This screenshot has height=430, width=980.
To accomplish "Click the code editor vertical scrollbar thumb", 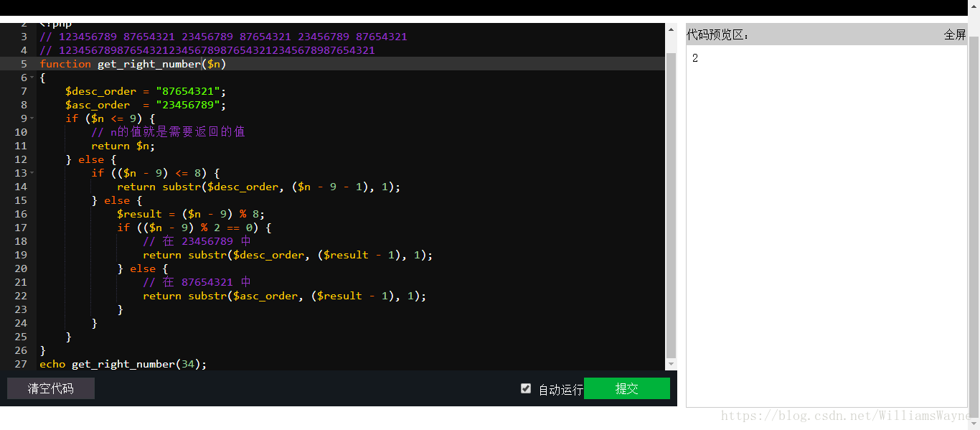I will coord(672,205).
